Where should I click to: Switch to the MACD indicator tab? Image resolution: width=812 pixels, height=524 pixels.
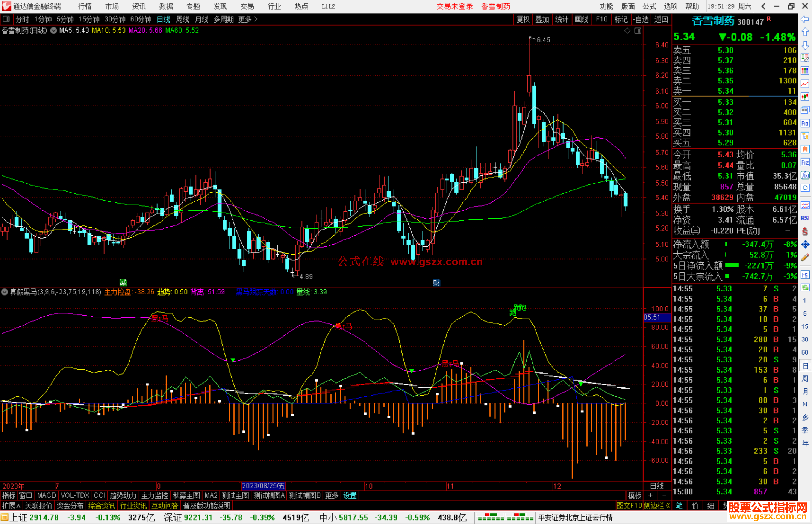(47, 495)
